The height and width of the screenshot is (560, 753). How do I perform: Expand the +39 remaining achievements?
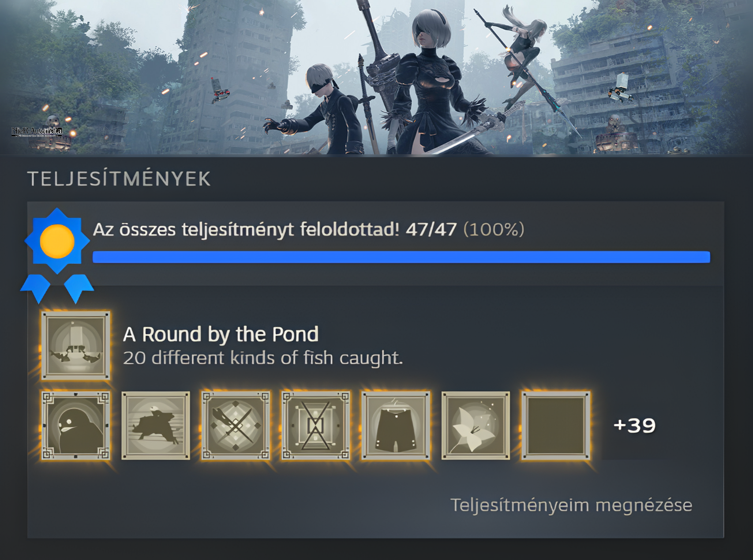click(634, 426)
